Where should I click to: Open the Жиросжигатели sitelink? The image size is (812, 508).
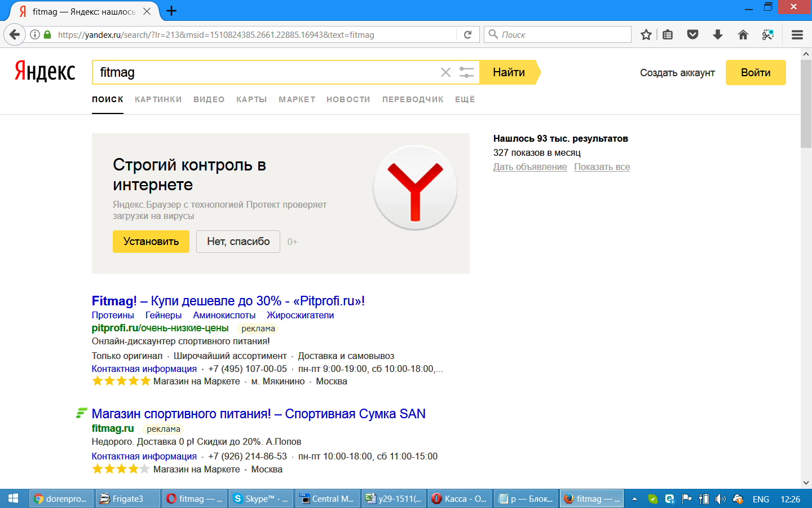301,315
